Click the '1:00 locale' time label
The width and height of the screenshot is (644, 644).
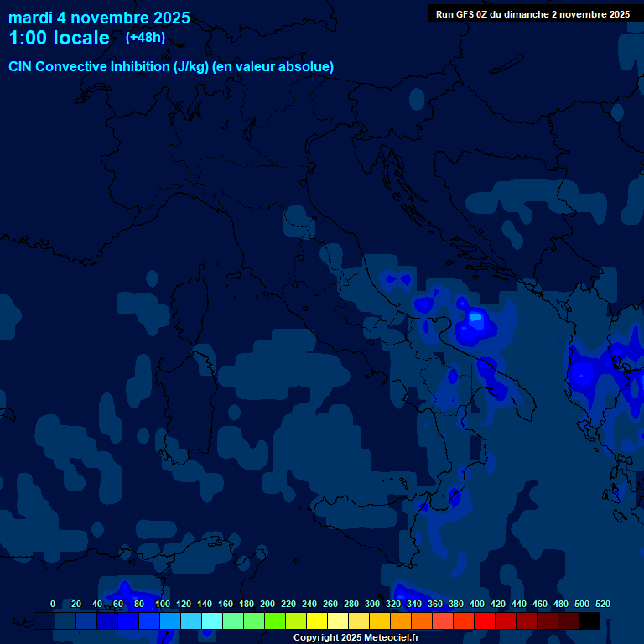(x=60, y=38)
